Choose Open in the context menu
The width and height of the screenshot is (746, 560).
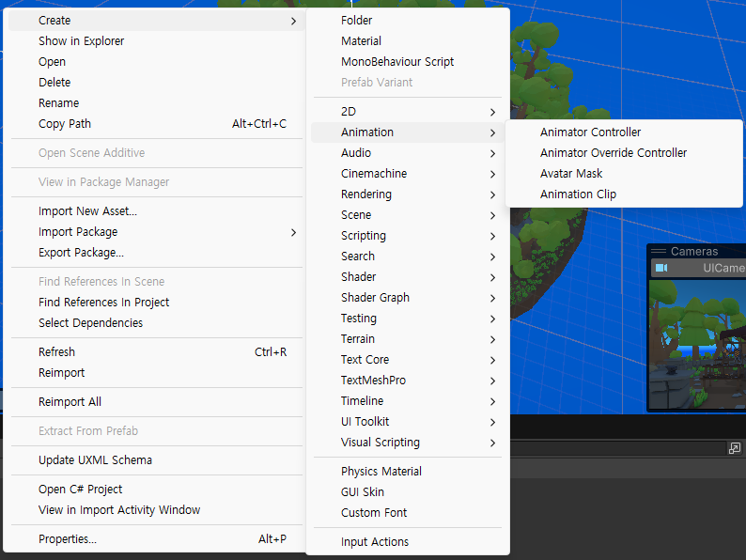pyautogui.click(x=156, y=62)
